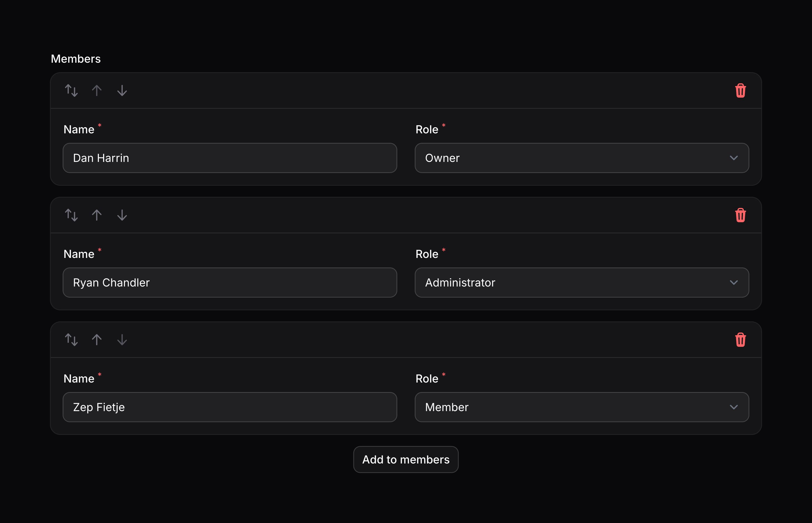Click the reorder icon on Ryan Chandler's row
This screenshot has height=523, width=812.
71,215
